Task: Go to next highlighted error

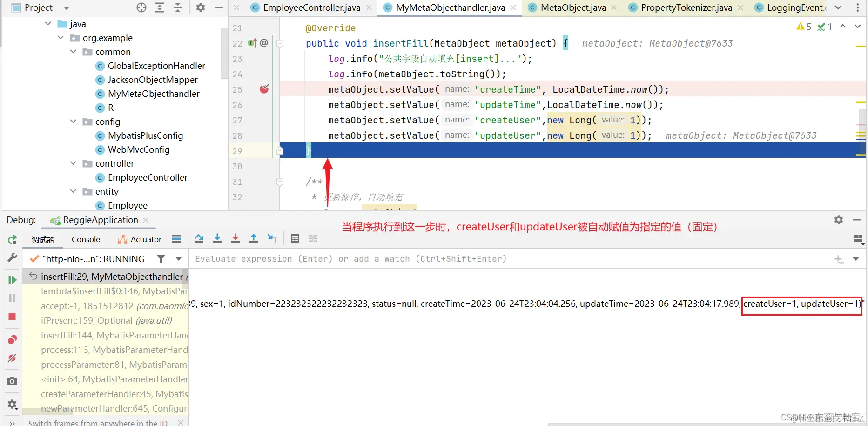Action: click(x=858, y=27)
